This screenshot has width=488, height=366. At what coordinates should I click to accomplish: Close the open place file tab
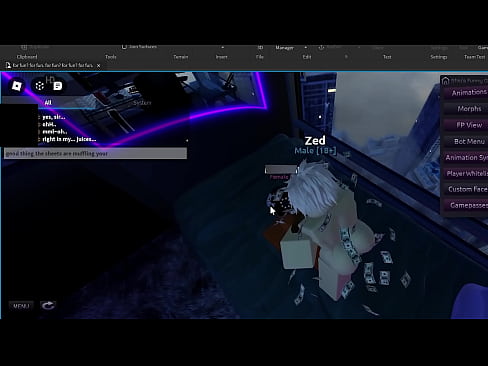click(x=98, y=66)
